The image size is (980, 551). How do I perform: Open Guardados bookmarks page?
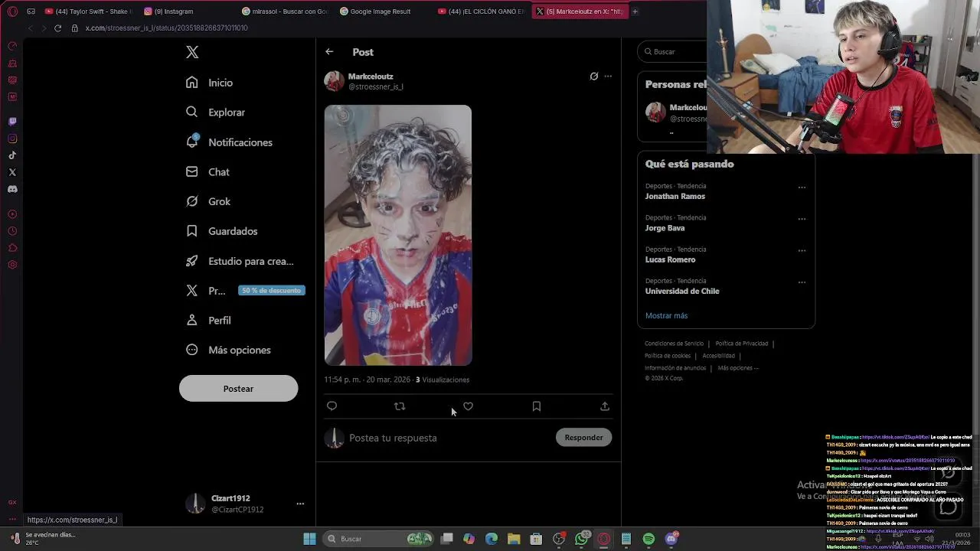tap(222, 231)
